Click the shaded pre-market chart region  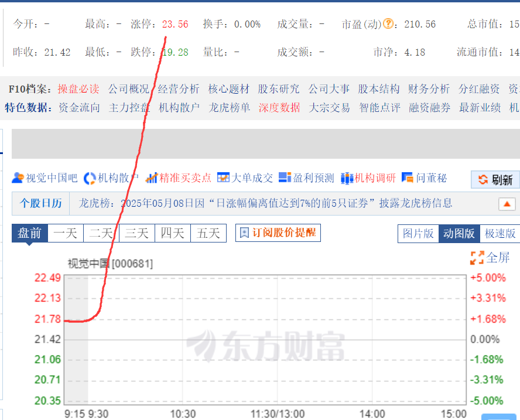(76, 339)
